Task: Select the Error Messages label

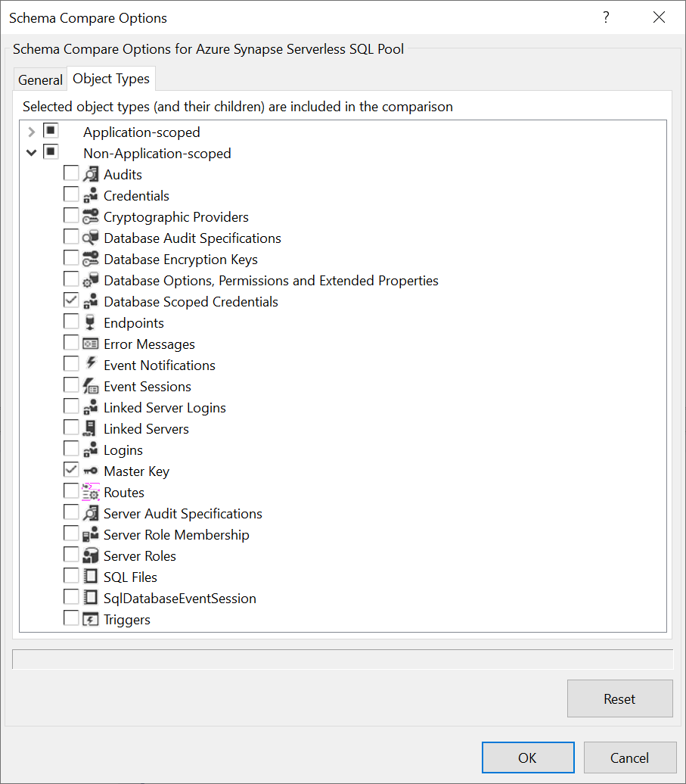Action: click(150, 344)
